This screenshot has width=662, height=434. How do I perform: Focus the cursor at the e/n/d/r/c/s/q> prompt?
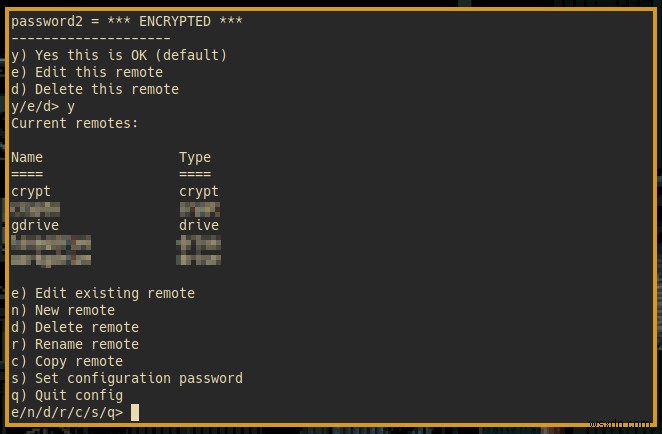135,412
